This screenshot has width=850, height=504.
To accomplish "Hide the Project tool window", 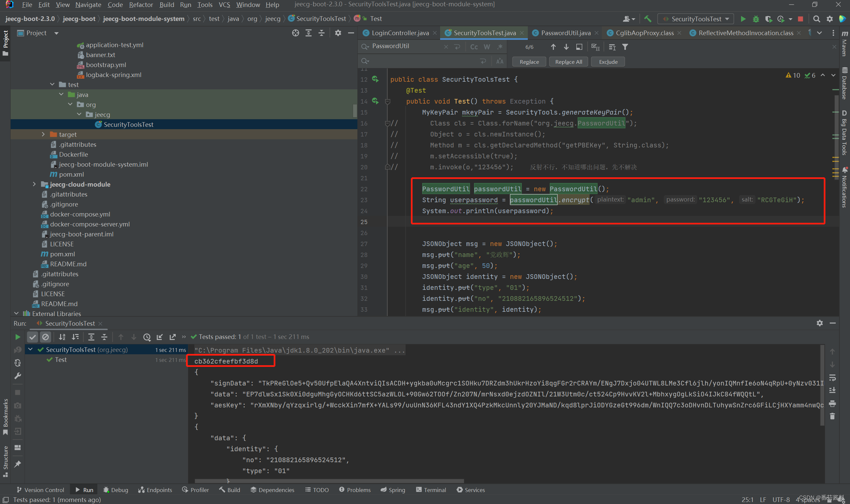I will pyautogui.click(x=351, y=33).
